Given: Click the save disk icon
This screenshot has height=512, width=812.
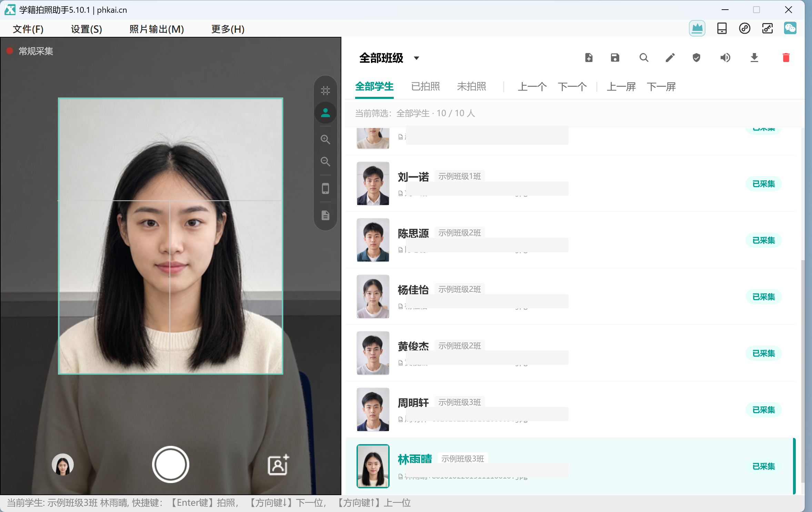Looking at the screenshot, I should 615,58.
